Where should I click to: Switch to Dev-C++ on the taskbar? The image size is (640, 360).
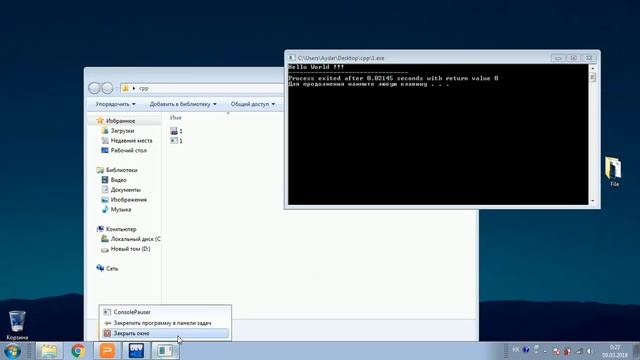click(x=136, y=351)
